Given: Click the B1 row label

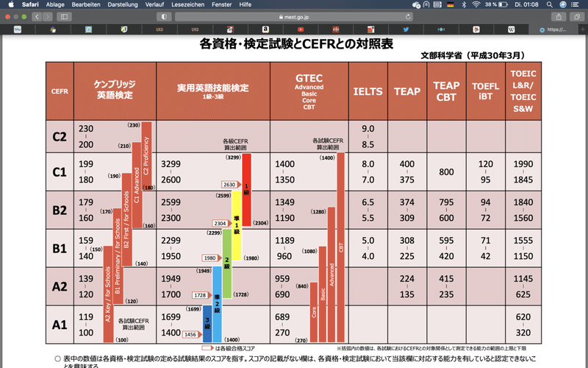Looking at the screenshot, I should (x=60, y=249).
